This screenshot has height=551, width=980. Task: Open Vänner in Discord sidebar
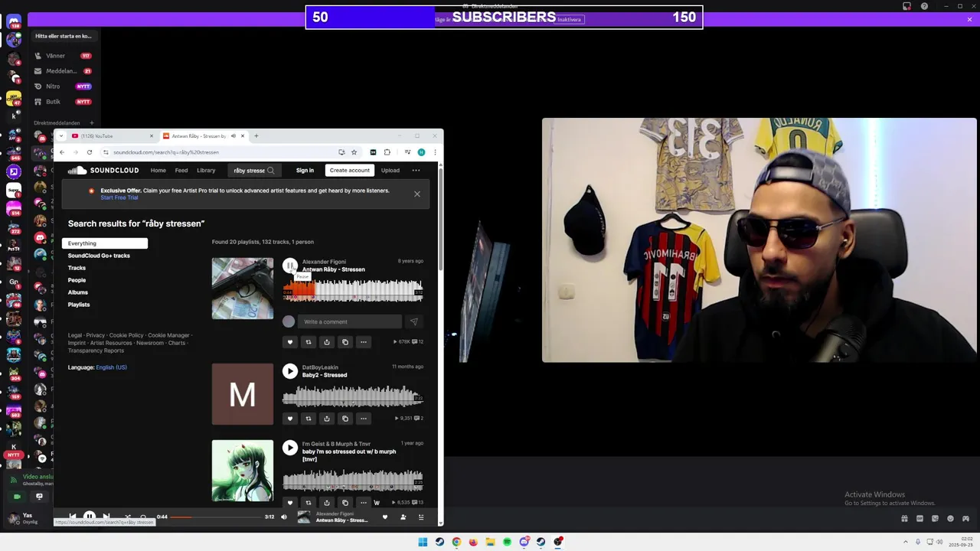64,56
